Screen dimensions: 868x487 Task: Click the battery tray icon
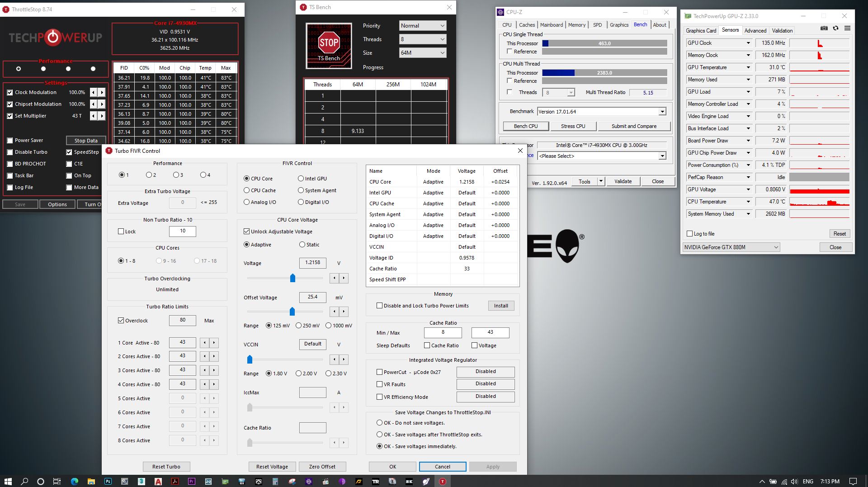click(773, 481)
